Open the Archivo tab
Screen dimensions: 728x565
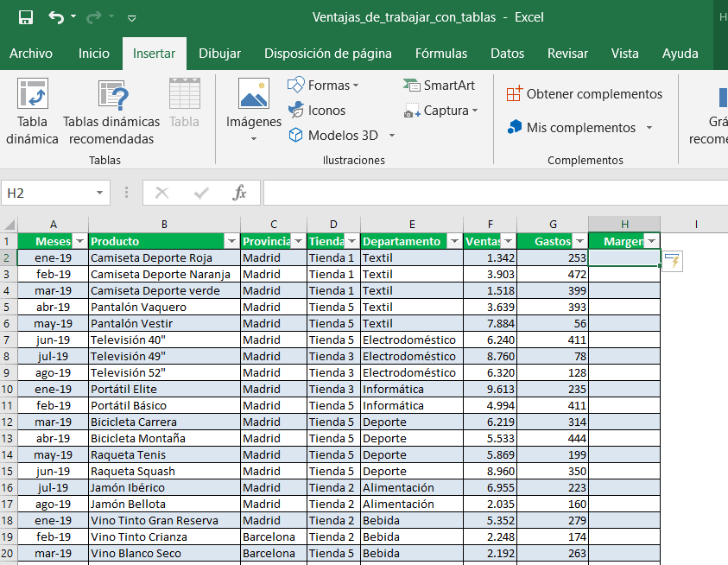30,54
